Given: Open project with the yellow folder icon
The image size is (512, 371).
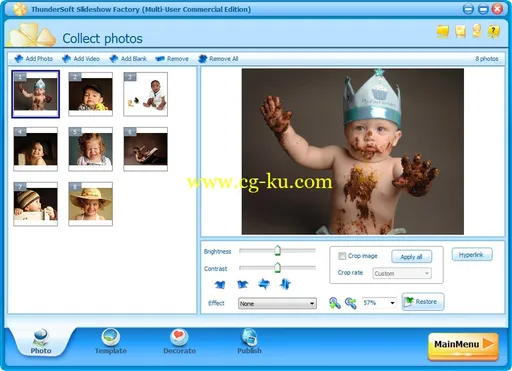Looking at the screenshot, I should click(x=443, y=32).
